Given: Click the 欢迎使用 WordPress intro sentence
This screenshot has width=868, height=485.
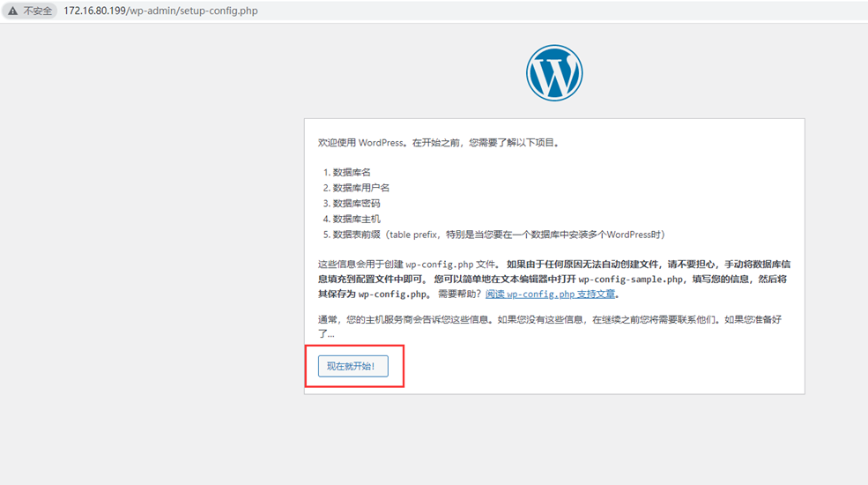Looking at the screenshot, I should pyautogui.click(x=439, y=142).
